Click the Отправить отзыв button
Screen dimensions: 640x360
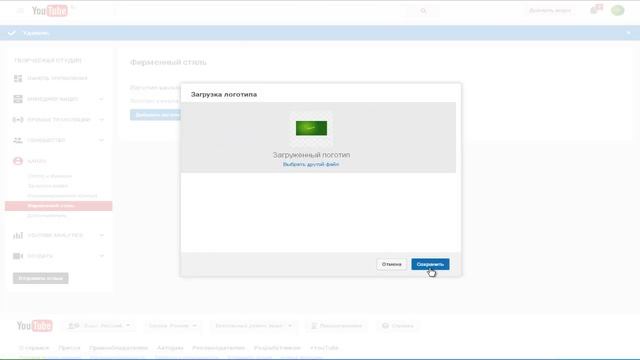(40, 278)
